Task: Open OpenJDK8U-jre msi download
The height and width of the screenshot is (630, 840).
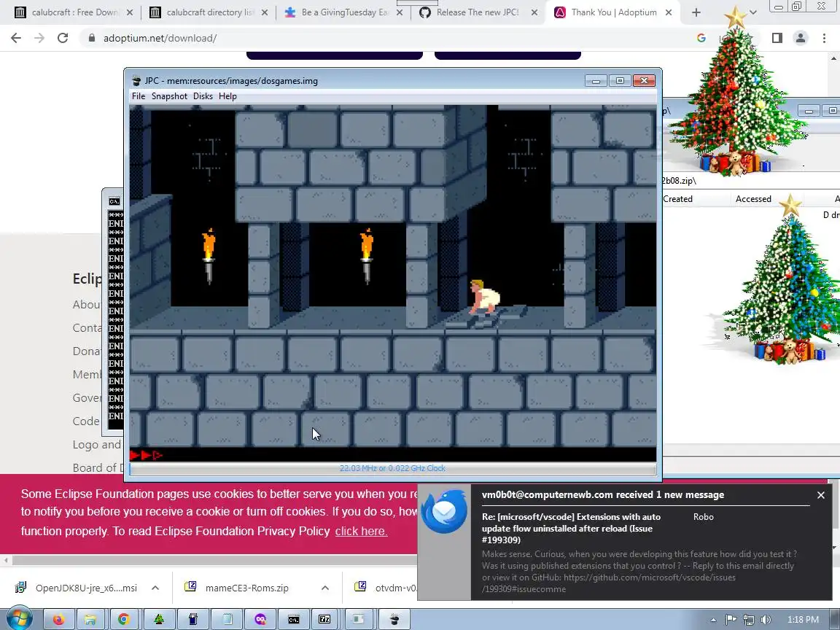Action: tap(86, 588)
